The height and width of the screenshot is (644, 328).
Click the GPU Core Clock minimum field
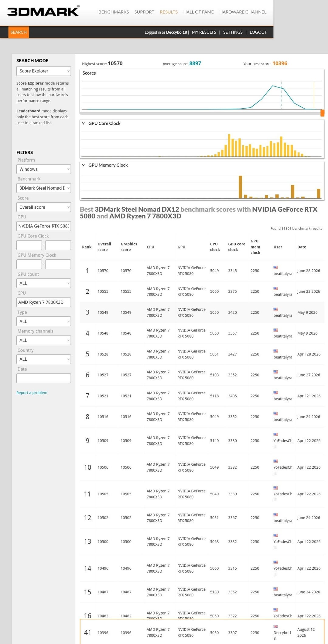point(29,245)
